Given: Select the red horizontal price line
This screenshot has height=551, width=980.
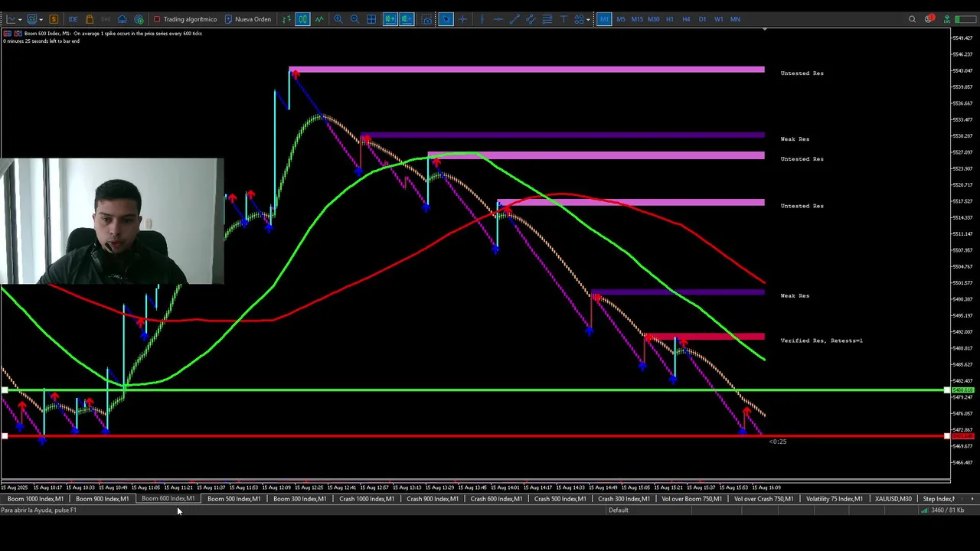Looking at the screenshot, I should pos(475,436).
